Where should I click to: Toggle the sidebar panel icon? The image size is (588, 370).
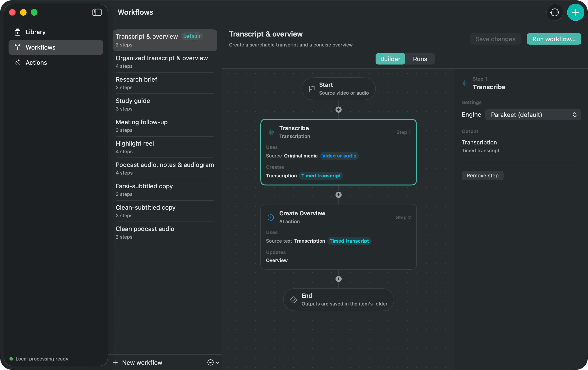97,12
